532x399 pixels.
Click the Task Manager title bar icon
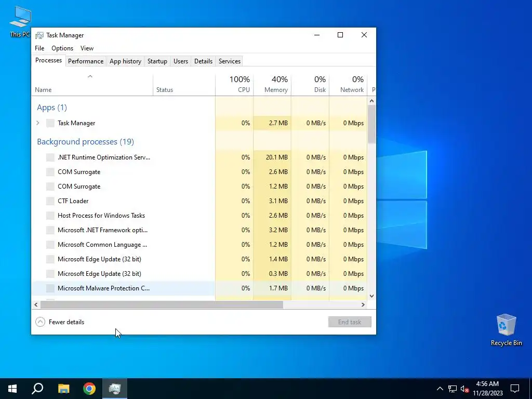pyautogui.click(x=39, y=35)
